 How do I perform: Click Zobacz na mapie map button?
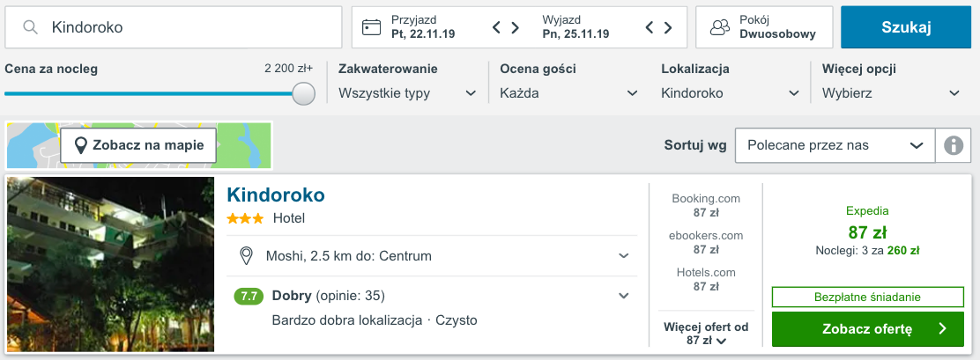click(x=138, y=145)
